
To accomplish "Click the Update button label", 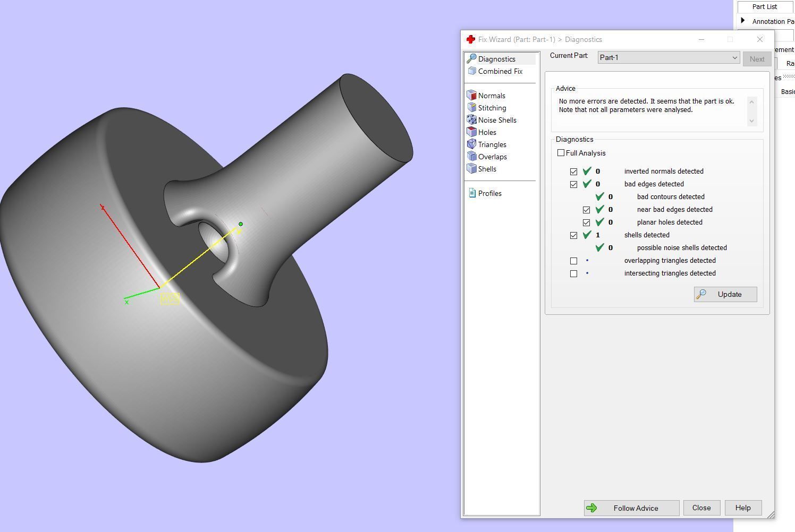I will [x=730, y=294].
